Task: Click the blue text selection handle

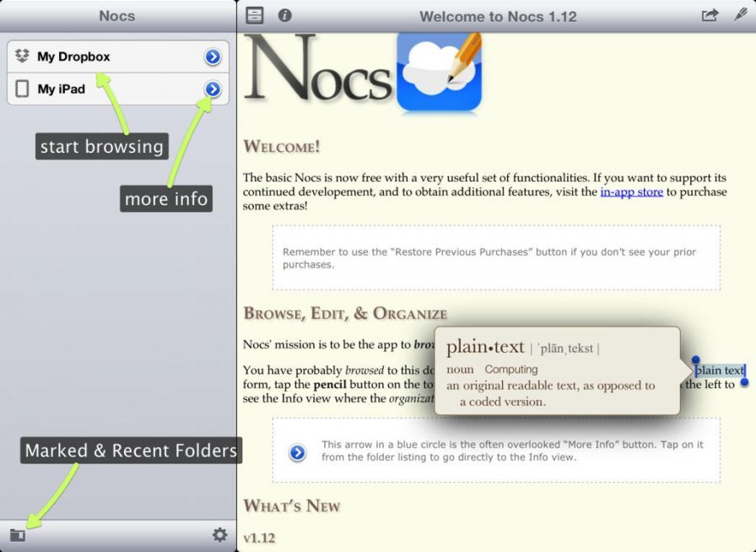Action: coord(696,359)
